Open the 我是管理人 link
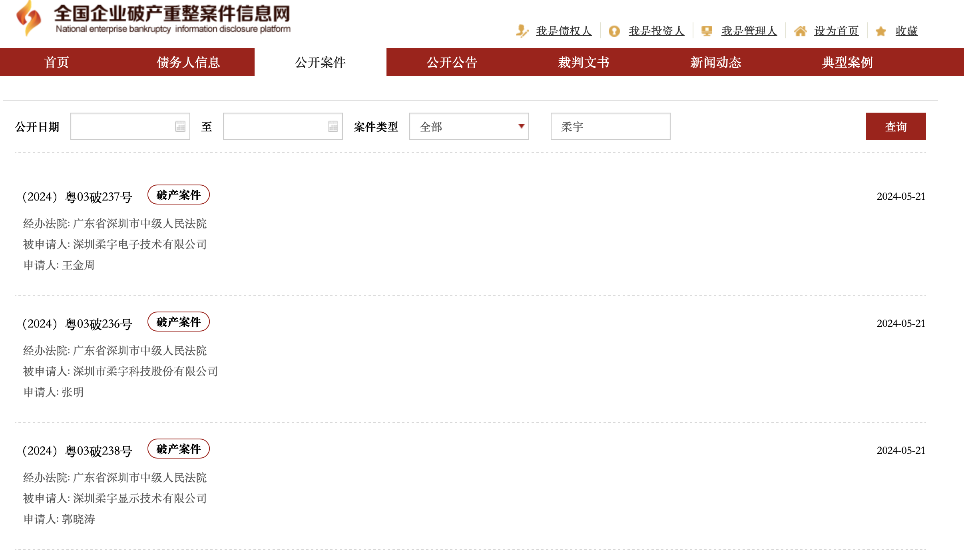This screenshot has width=964, height=560. click(749, 31)
